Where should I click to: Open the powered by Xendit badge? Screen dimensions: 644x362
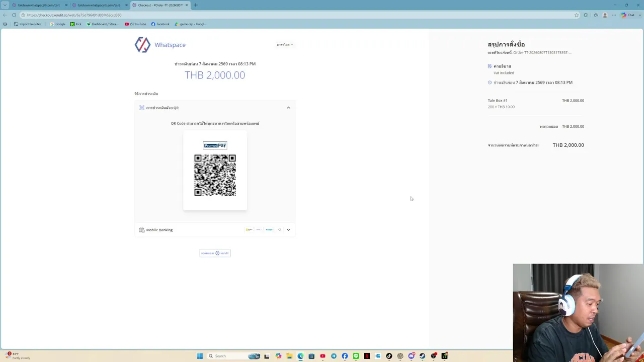pos(215,253)
